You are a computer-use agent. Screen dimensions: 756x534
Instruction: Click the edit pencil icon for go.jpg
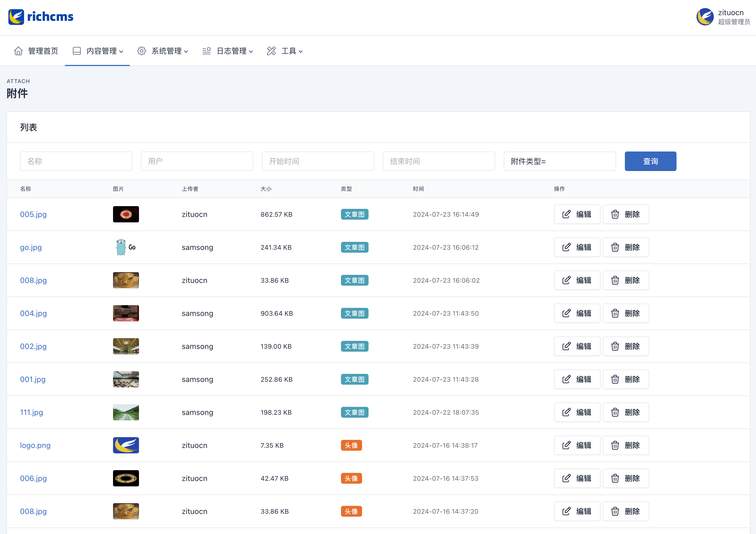click(566, 248)
